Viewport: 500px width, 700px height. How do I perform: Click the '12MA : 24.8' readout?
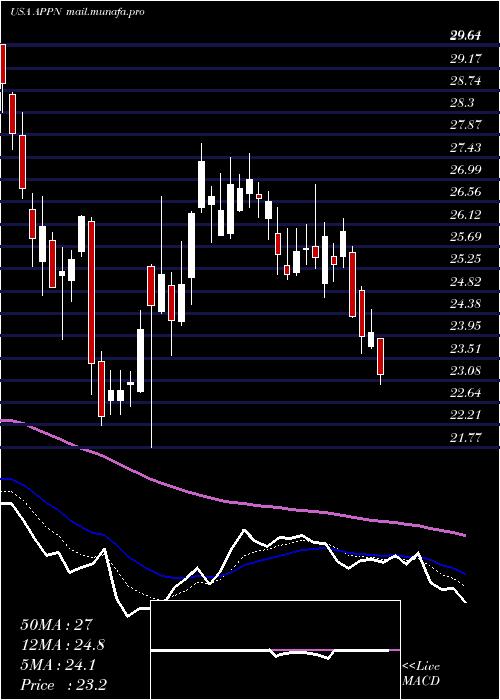pos(63,645)
